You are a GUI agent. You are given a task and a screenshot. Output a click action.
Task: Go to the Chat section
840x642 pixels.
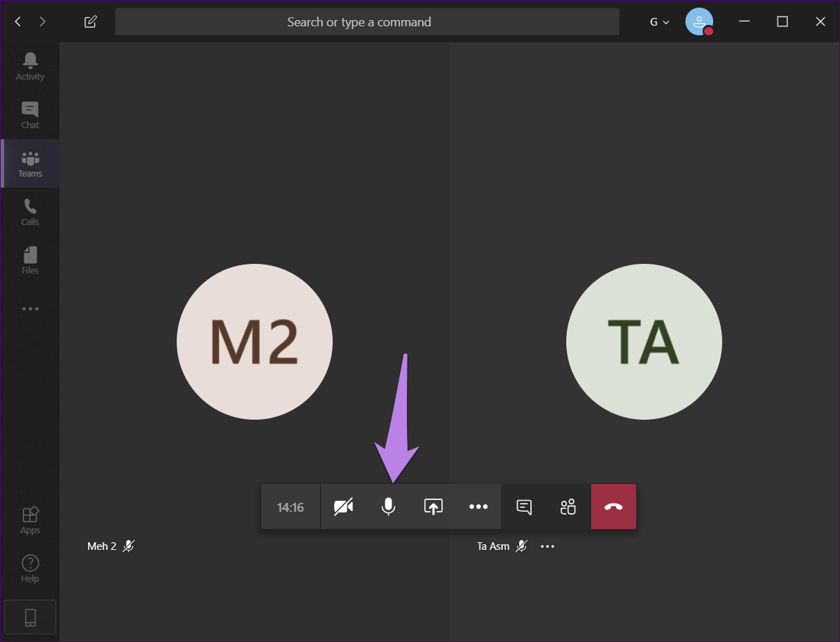click(30, 115)
